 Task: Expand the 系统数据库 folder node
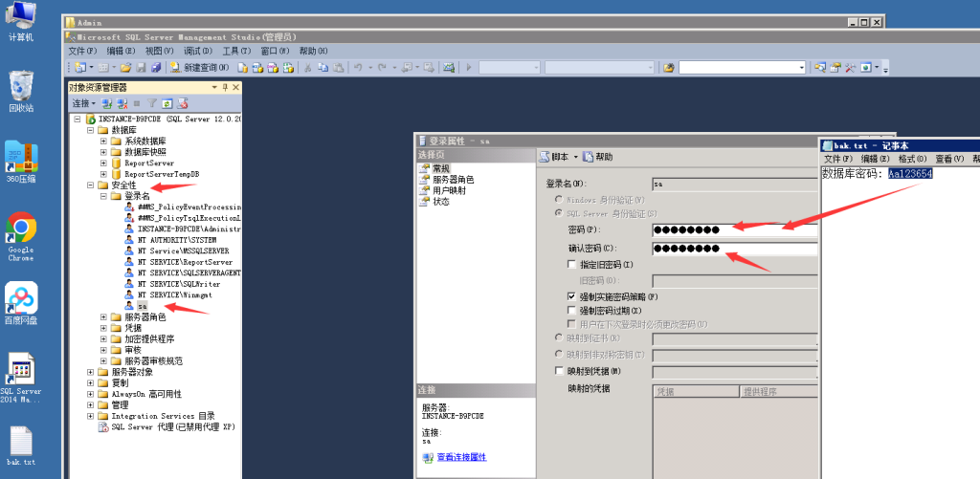click(103, 141)
